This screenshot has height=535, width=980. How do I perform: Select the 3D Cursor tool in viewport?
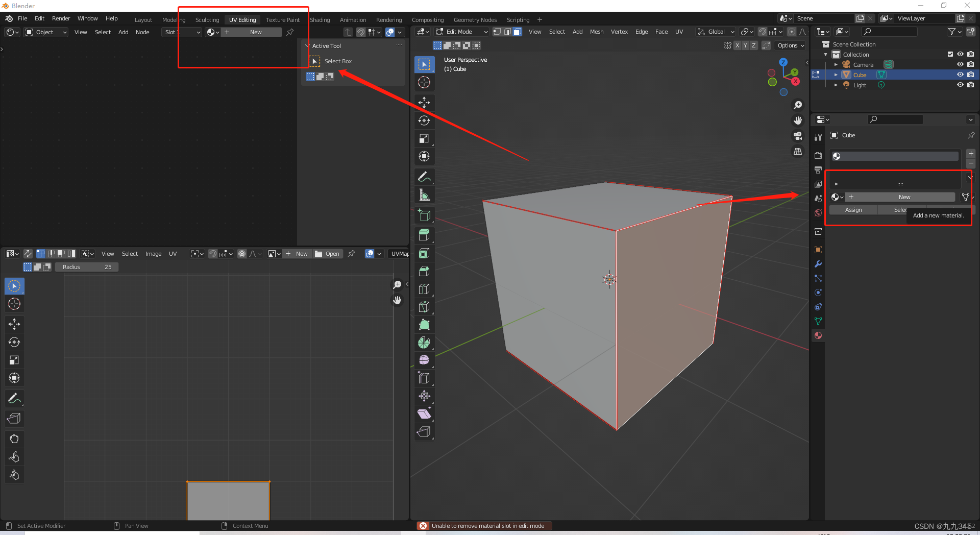(x=424, y=82)
